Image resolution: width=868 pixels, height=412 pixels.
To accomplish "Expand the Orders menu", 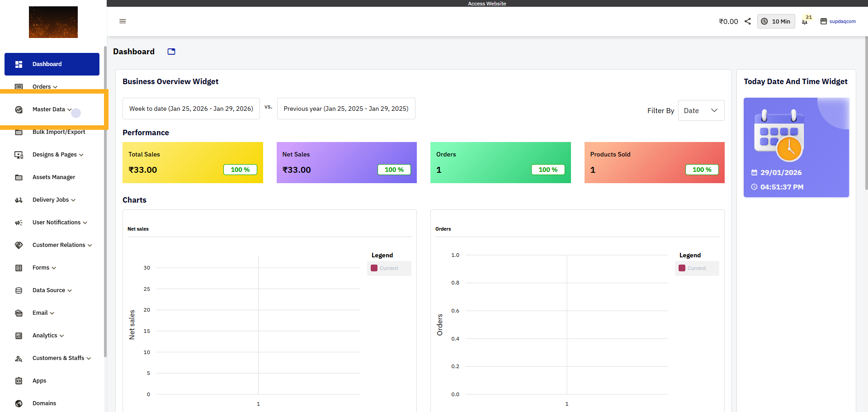I will 44,86.
